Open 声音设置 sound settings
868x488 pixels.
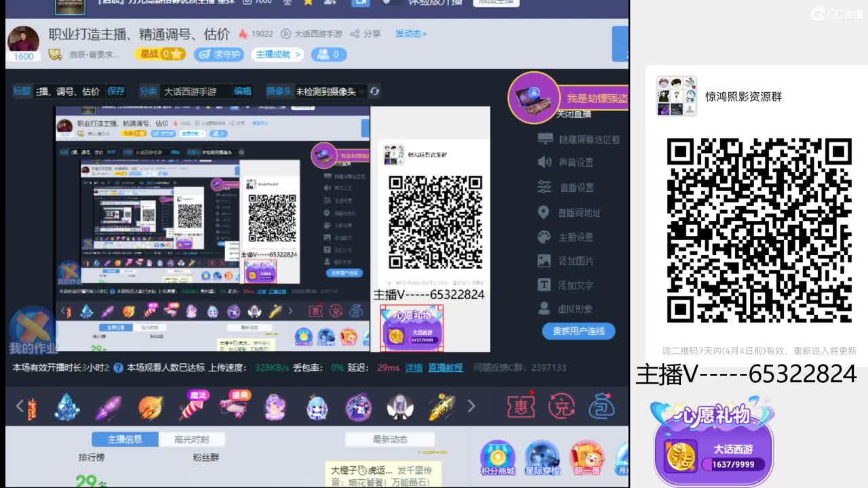566,163
